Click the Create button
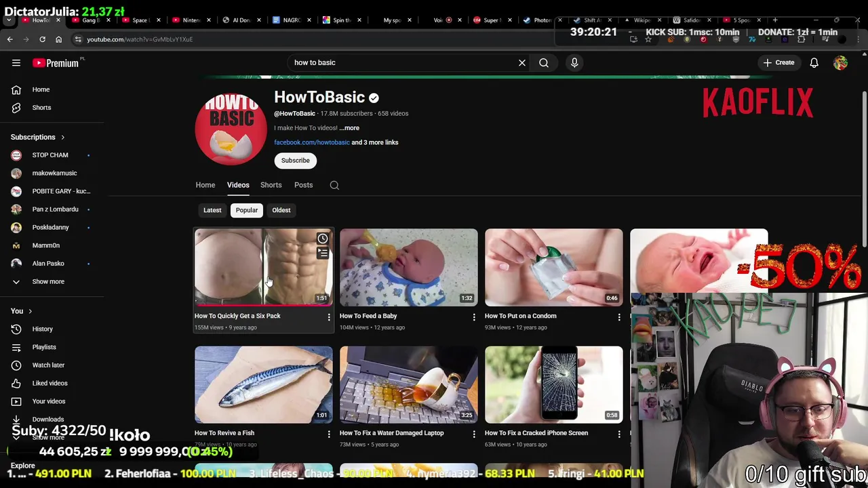Screen dimensions: 868x488 (778, 62)
